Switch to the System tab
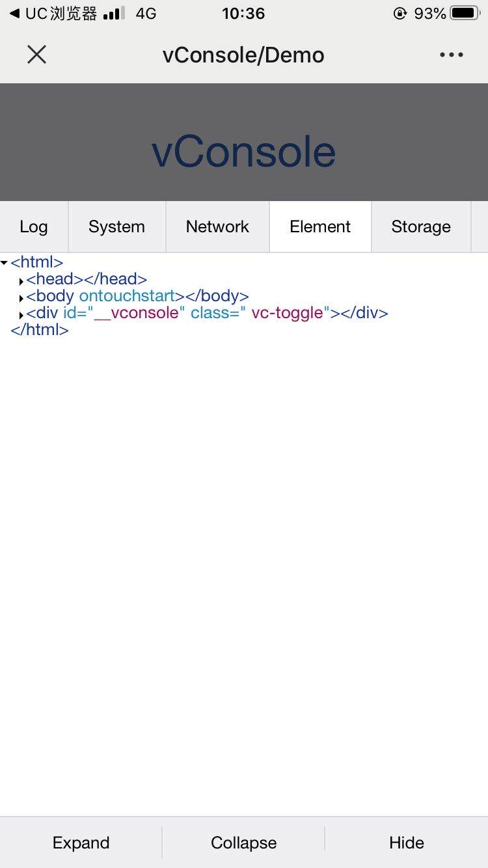Screen dimensions: 488x868 coord(117,226)
